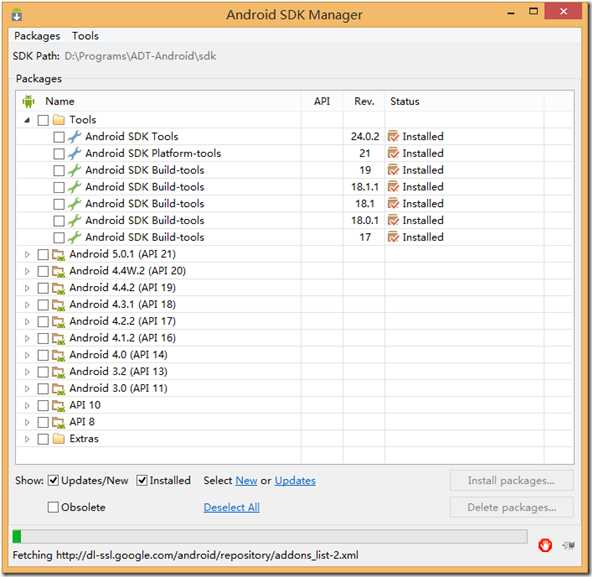Image resolution: width=592 pixels, height=577 pixels.
Task: Uncheck the Updates/New show filter
Action: [x=53, y=481]
